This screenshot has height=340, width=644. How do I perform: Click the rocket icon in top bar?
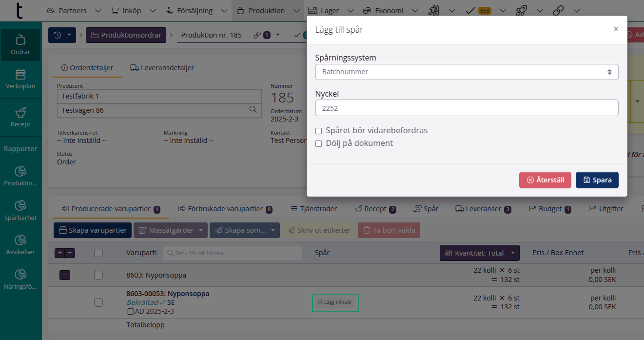pyautogui.click(x=521, y=11)
